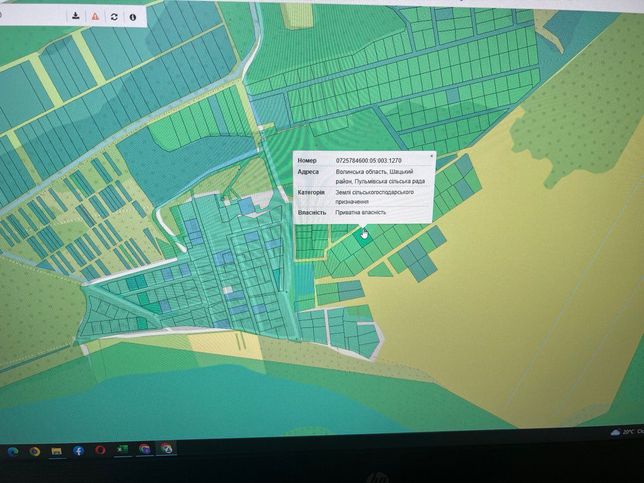Image resolution: width=644 pixels, height=483 pixels.
Task: Switch to Excel in the taskbar
Action: [x=122, y=450]
